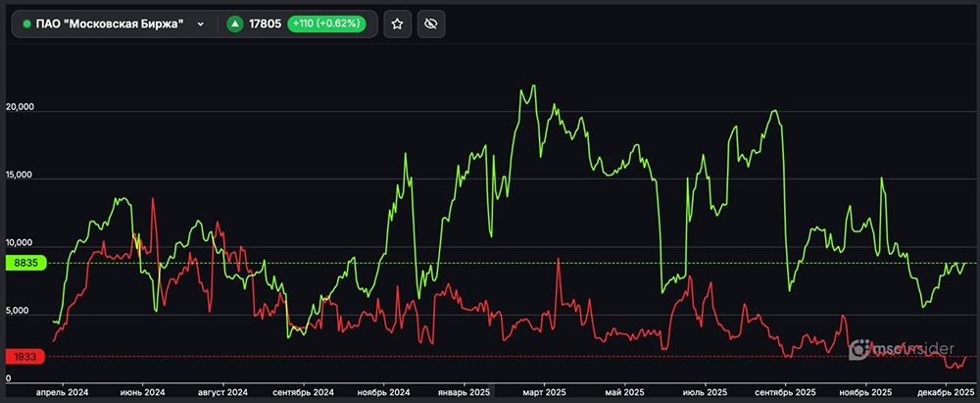The width and height of the screenshot is (980, 403).
Task: Add instrument to favorites with star icon
Action: (397, 24)
